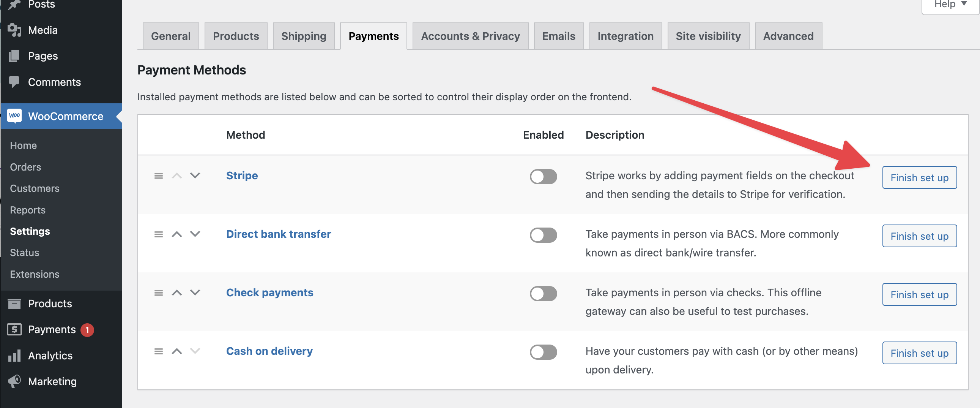Move Direct bank transfer up a position
Screen dimensions: 980x408
(x=177, y=234)
